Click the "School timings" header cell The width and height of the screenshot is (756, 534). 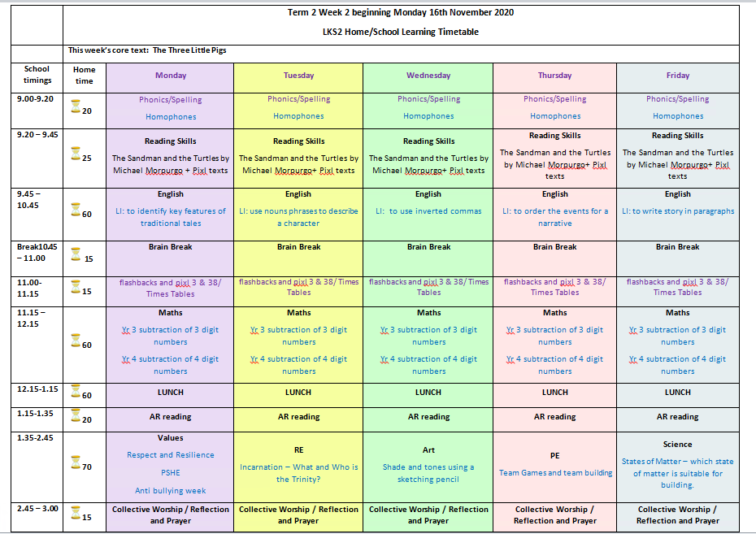coord(37,75)
